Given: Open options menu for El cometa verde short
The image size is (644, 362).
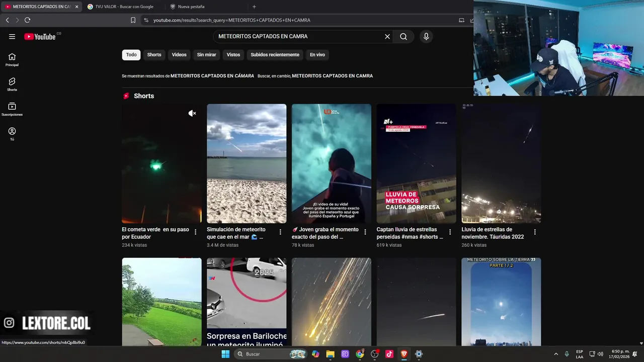Looking at the screenshot, I should [x=196, y=232].
